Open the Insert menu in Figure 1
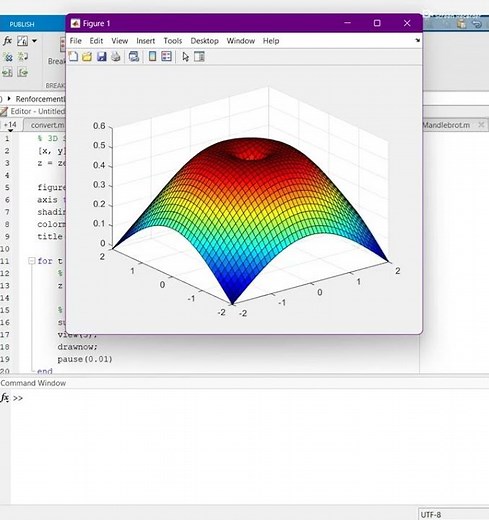Viewport: 489px width, 520px height. point(146,41)
